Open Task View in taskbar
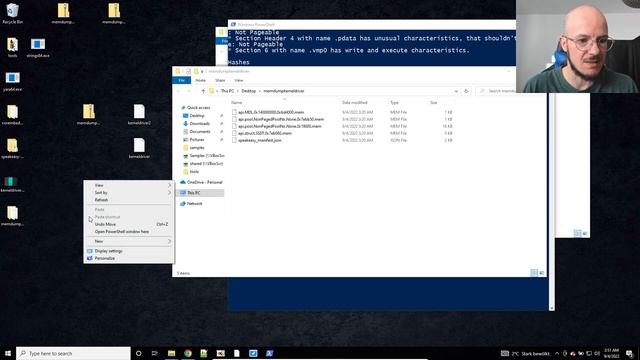The width and height of the screenshot is (640, 360). (155, 353)
